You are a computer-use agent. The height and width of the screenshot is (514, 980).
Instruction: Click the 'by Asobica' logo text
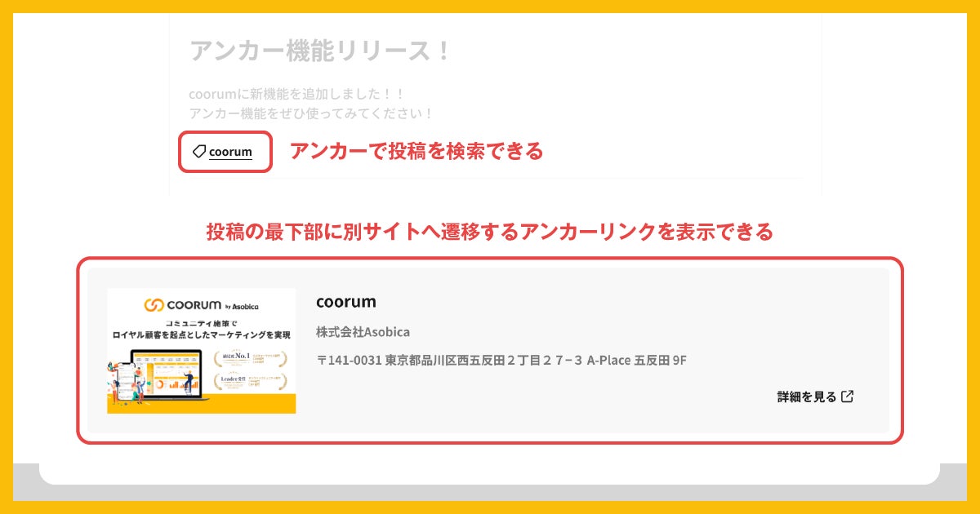241,306
